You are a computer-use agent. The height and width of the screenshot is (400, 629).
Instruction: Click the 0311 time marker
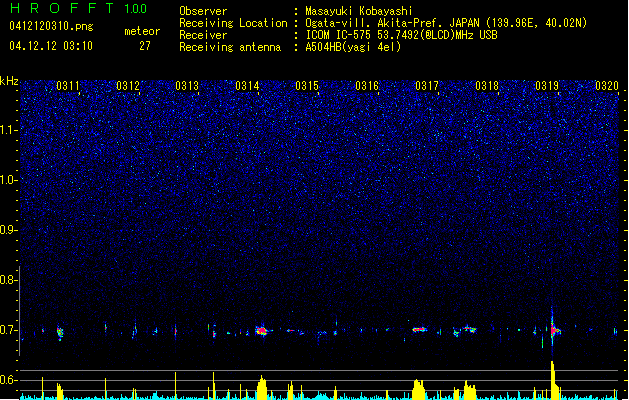68,86
